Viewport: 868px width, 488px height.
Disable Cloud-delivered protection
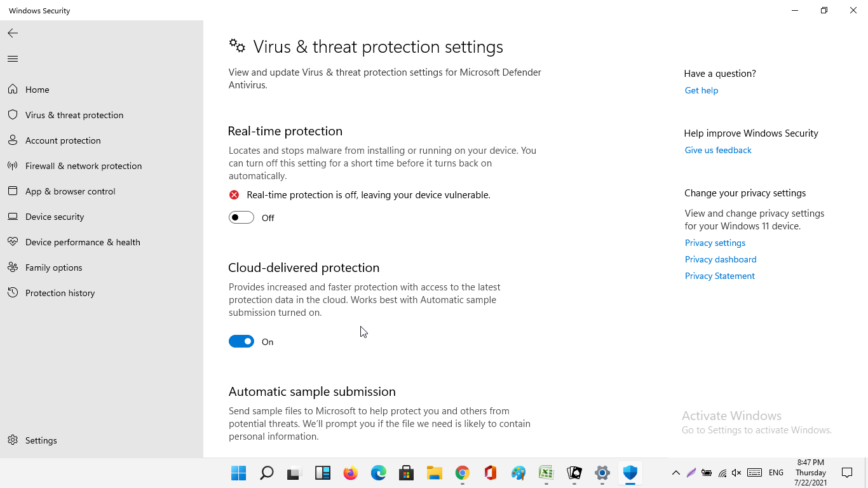click(241, 341)
